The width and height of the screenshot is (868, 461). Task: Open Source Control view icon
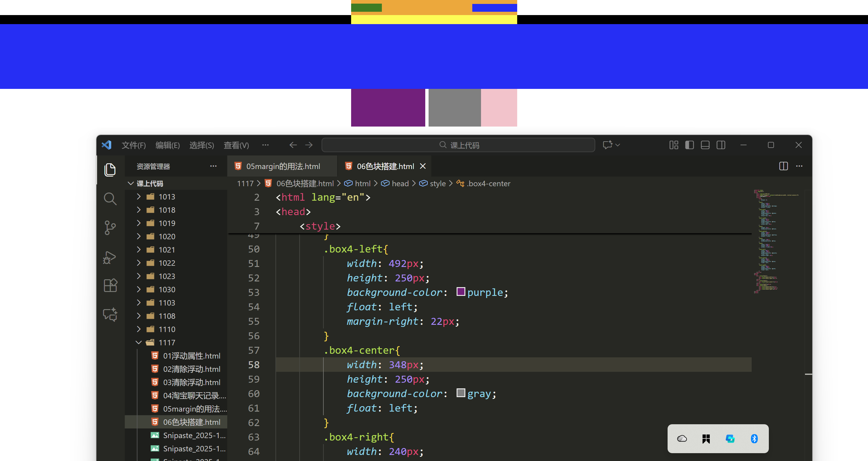pyautogui.click(x=110, y=228)
